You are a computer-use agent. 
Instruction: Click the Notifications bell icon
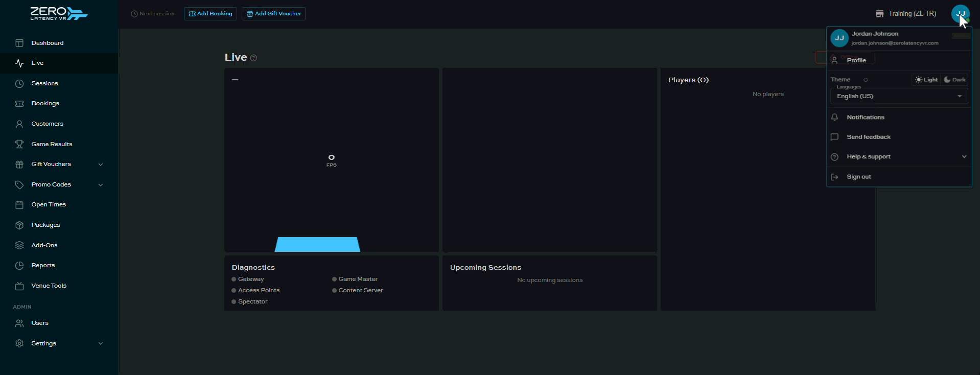(834, 117)
